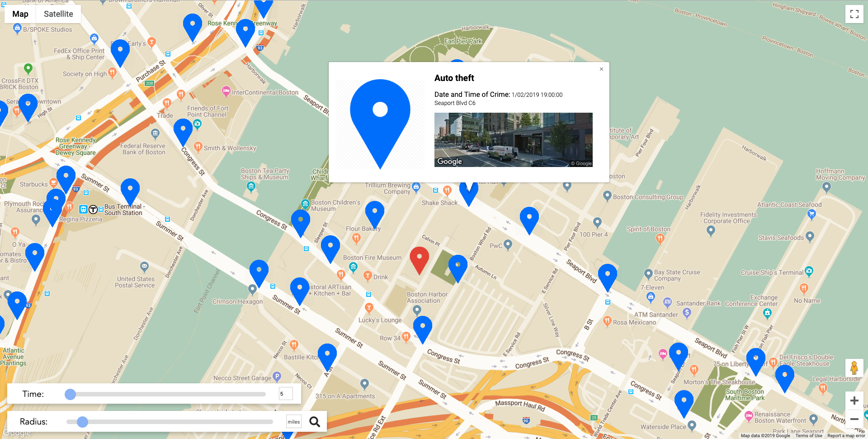
Task: Click the Santander Bank dollar icon
Action: [687, 312]
